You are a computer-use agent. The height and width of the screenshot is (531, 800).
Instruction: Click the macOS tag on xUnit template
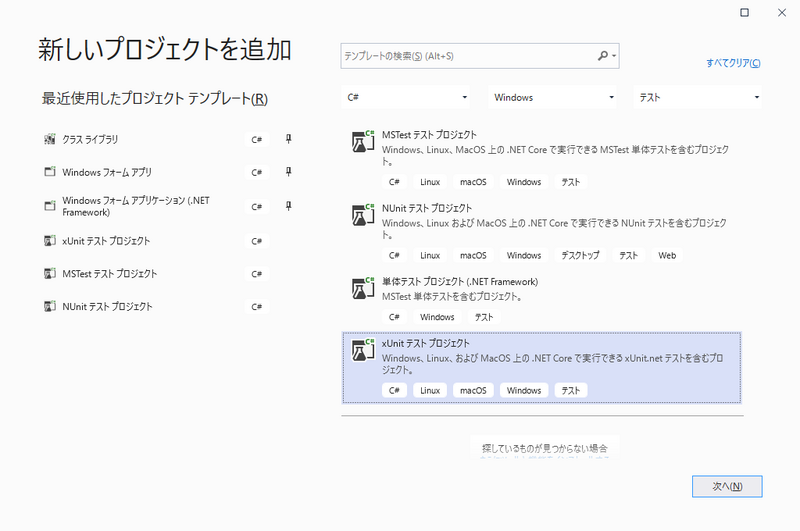click(x=473, y=390)
